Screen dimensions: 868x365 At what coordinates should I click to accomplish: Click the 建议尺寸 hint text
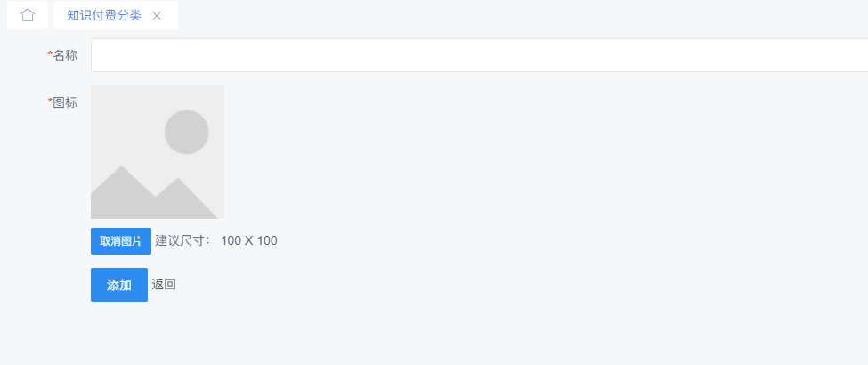(x=183, y=240)
